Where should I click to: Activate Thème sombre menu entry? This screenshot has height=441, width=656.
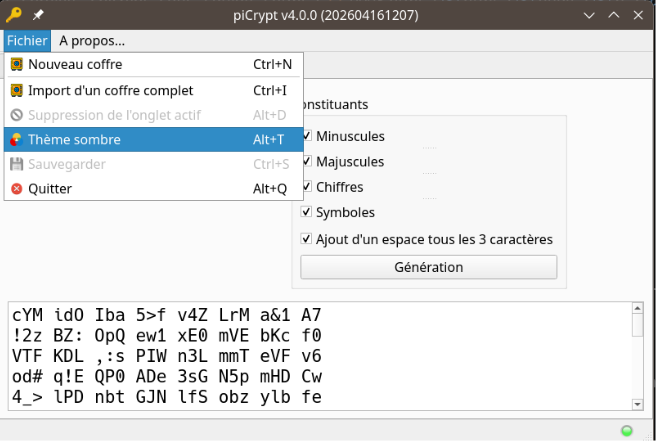point(154,140)
